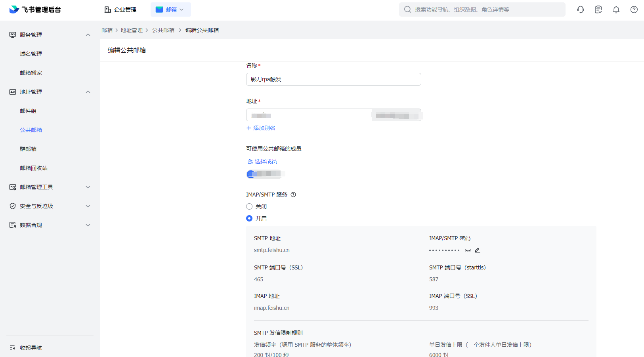The width and height of the screenshot is (644, 357).
Task: Open the notifications bell
Action: point(616,10)
